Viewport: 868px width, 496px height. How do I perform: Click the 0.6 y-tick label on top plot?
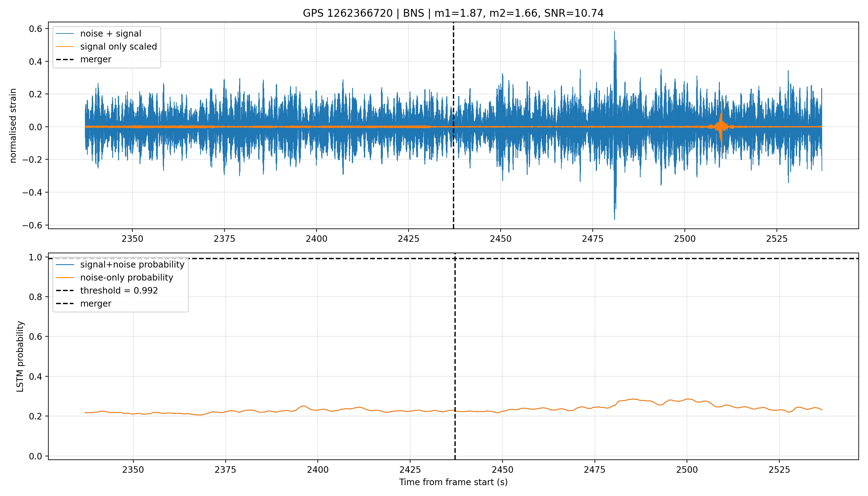point(35,29)
